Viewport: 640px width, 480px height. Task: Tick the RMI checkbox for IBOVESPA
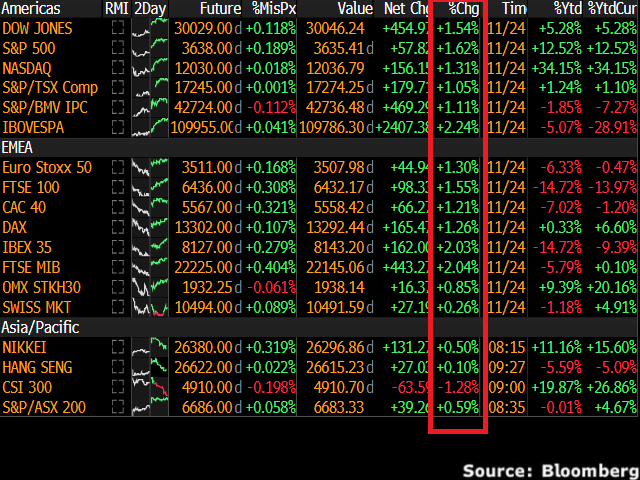118,128
